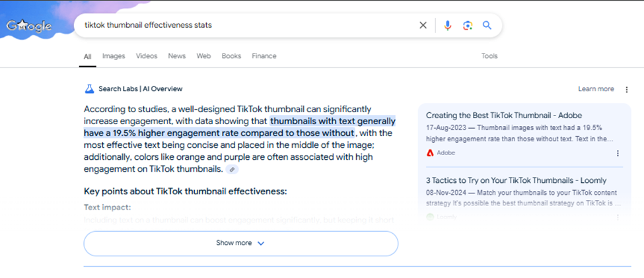This screenshot has width=644, height=278.
Task: Click the Google logo
Action: [x=30, y=26]
